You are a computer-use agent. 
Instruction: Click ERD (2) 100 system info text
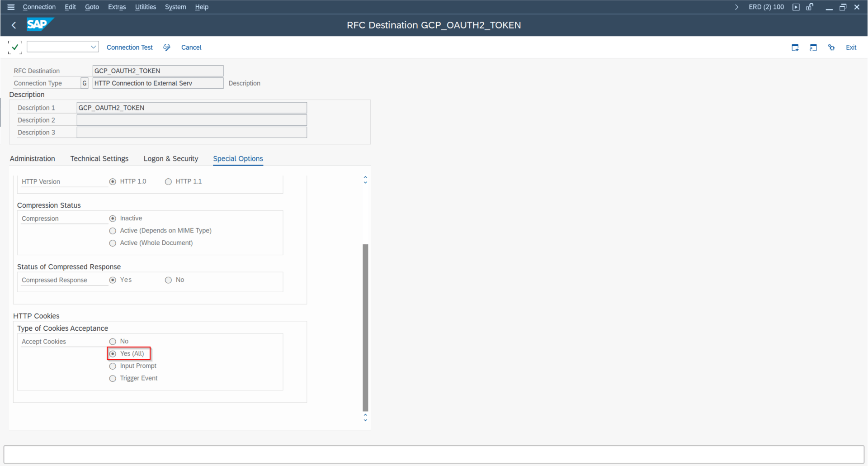[766, 7]
